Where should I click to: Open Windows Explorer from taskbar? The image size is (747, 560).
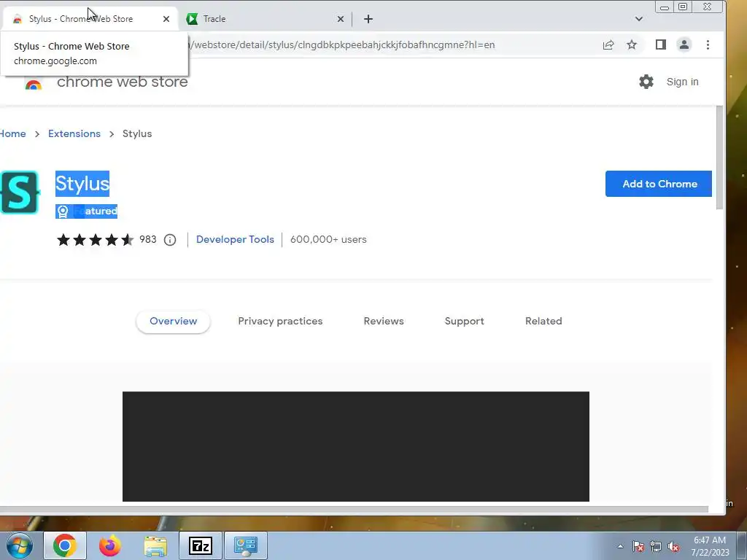tap(155, 545)
